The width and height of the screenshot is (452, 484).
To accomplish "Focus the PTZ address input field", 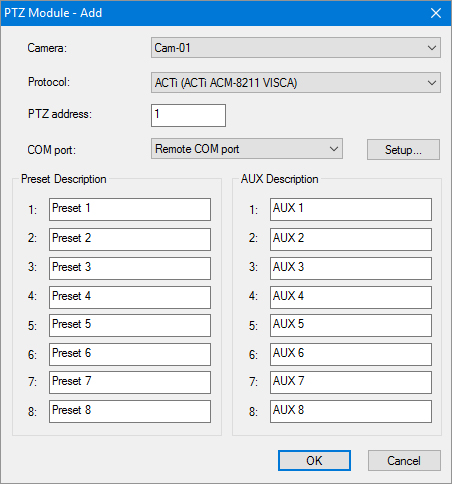I will [x=188, y=115].
